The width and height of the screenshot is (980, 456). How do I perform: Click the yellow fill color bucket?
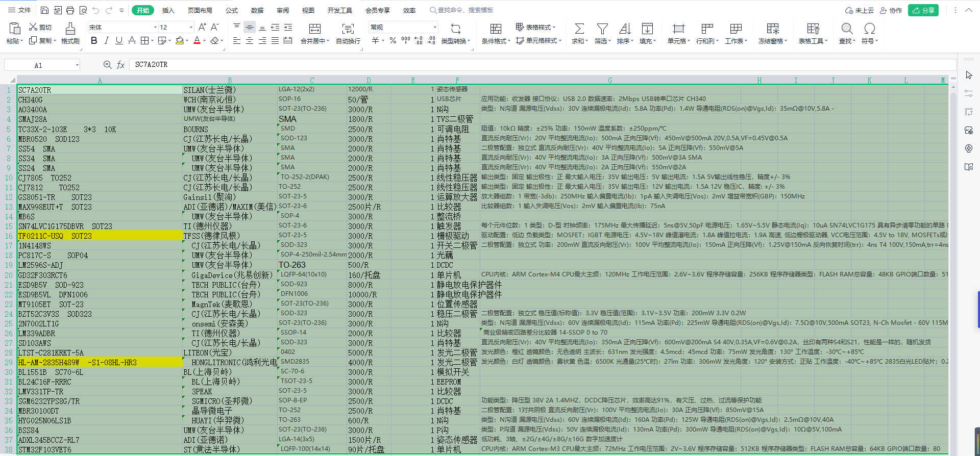[x=179, y=40]
